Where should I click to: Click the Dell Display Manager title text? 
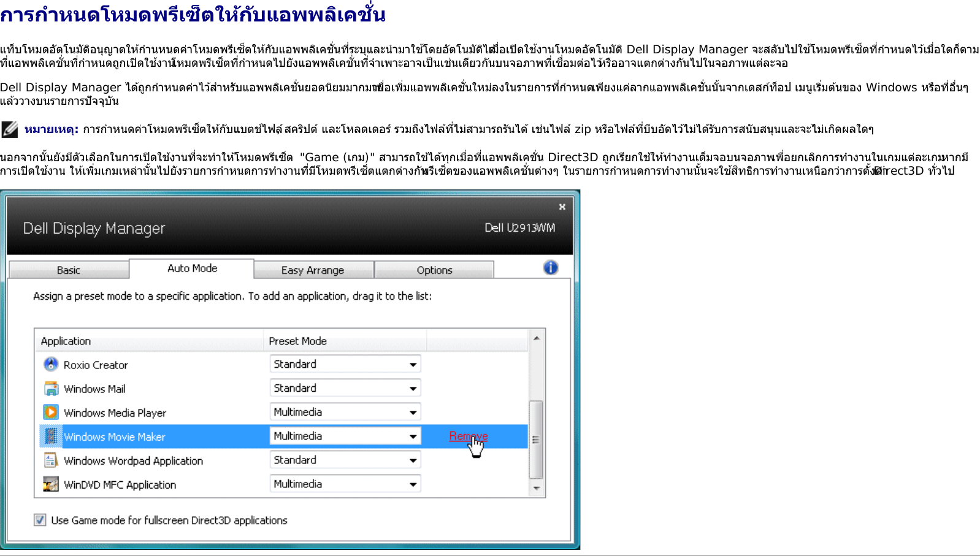(94, 229)
